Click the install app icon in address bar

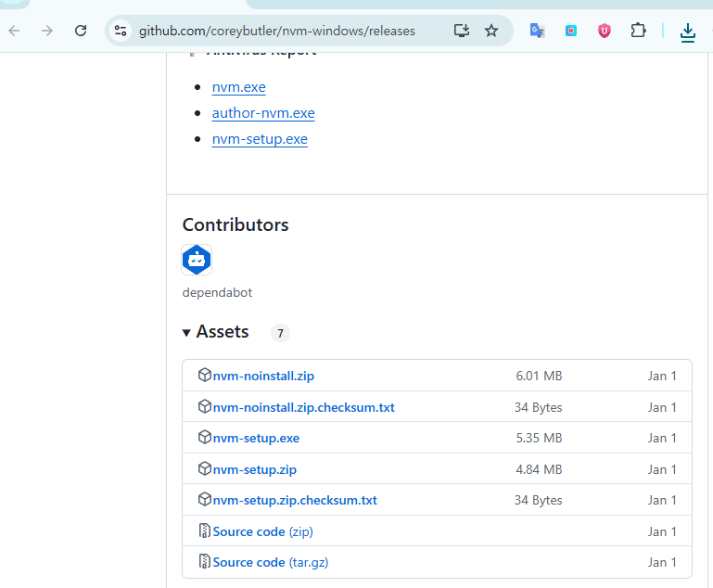pos(462,31)
